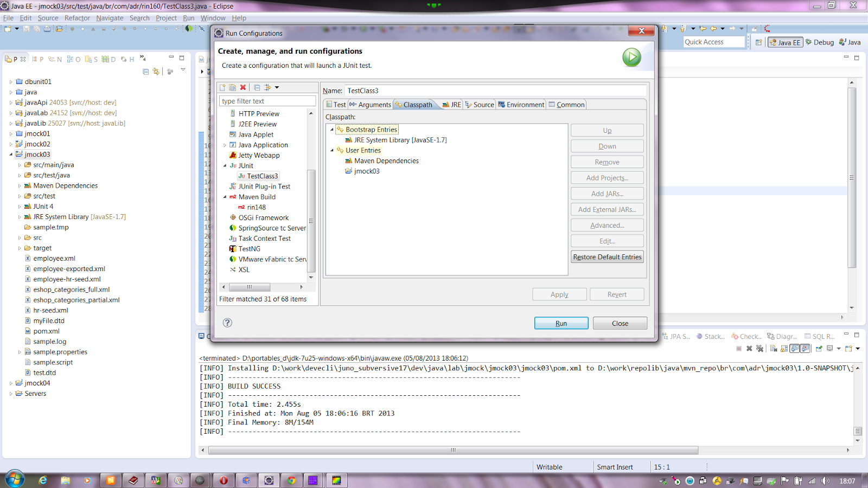
Task: Click the console's horizontal scrollbar
Action: pos(453,450)
